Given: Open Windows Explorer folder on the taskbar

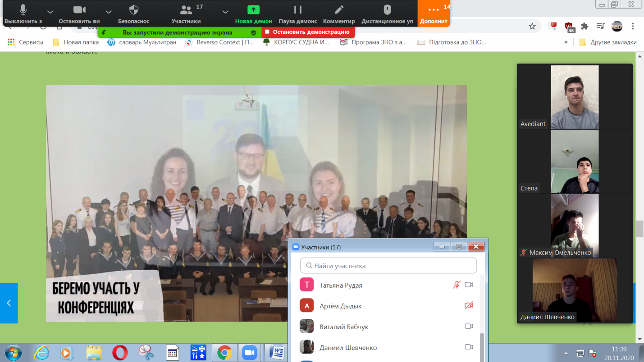Looking at the screenshot, I should coord(94,353).
